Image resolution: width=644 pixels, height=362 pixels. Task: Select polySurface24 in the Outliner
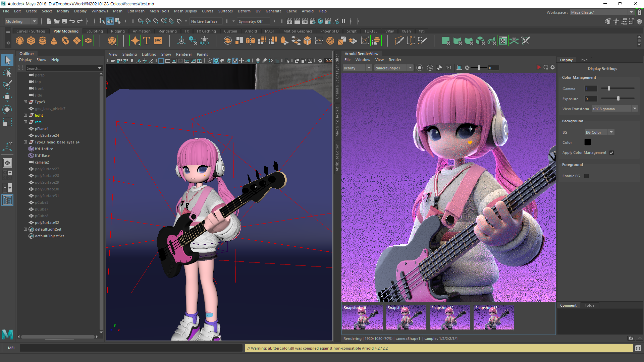click(x=47, y=135)
